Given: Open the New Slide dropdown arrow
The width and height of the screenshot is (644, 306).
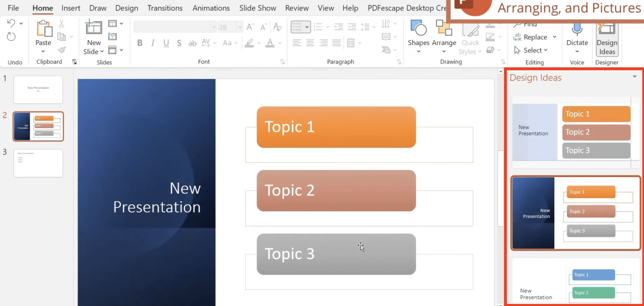Looking at the screenshot, I should point(101,51).
